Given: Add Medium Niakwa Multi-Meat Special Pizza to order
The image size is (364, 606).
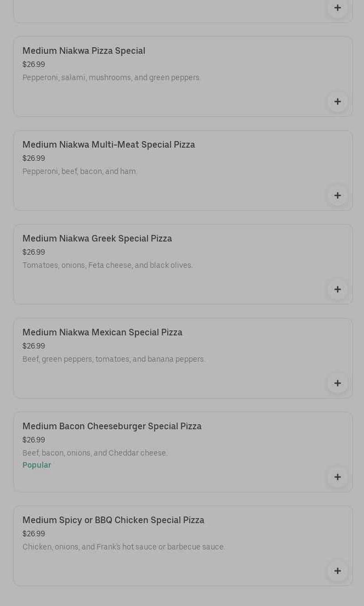Looking at the screenshot, I should point(337,195).
